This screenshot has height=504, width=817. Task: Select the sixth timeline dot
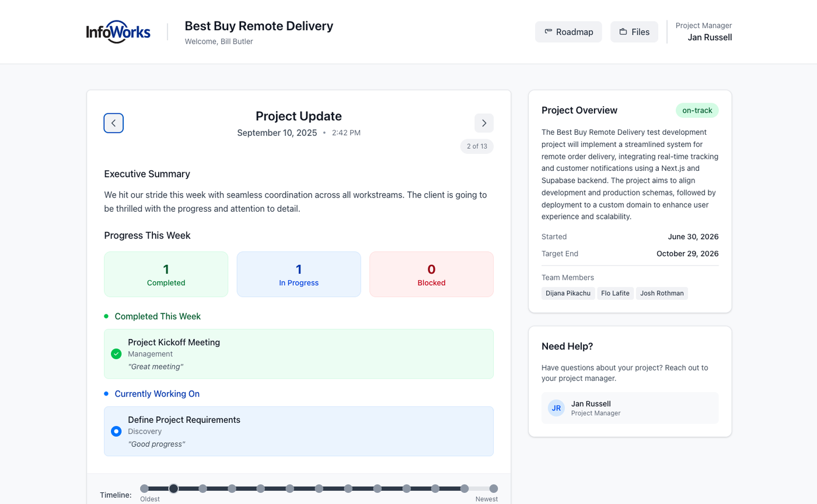click(290, 489)
